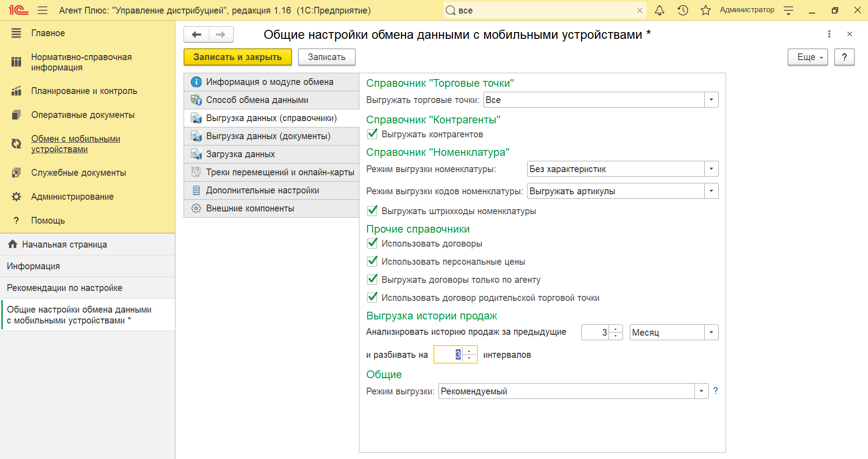868x459 pixels.
Task: Open the hamburger main menu icon
Action: click(x=42, y=10)
